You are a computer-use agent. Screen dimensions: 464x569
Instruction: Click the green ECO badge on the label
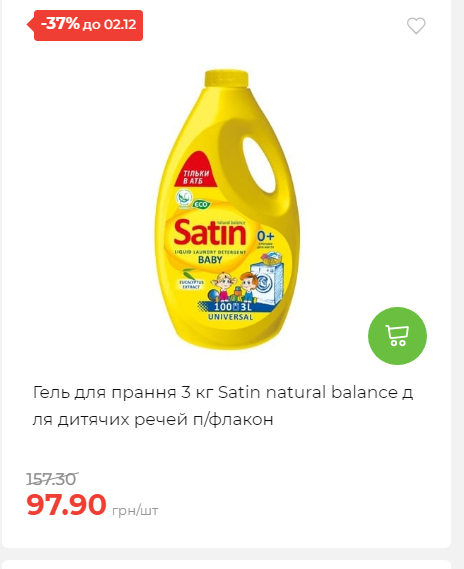point(201,204)
